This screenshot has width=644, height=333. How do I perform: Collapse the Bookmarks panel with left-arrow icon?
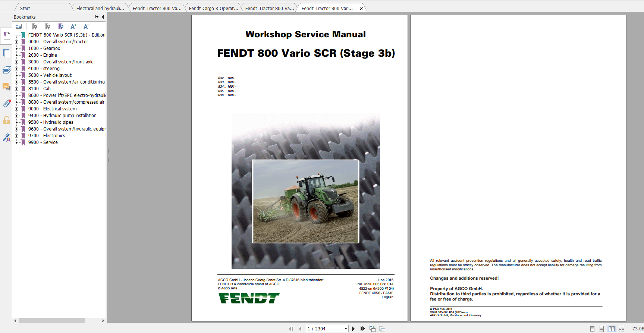pos(103,17)
